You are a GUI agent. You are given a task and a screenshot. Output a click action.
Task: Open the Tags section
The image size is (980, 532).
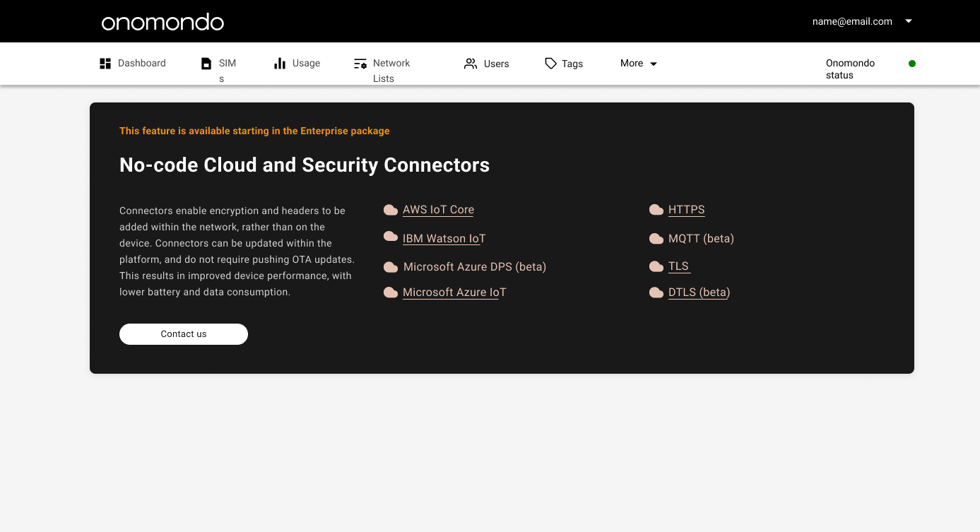(564, 64)
